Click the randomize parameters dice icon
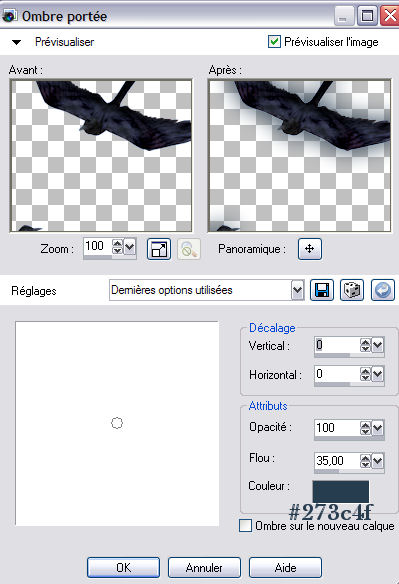Screen dimensions: 399x584 pyautogui.click(x=352, y=290)
